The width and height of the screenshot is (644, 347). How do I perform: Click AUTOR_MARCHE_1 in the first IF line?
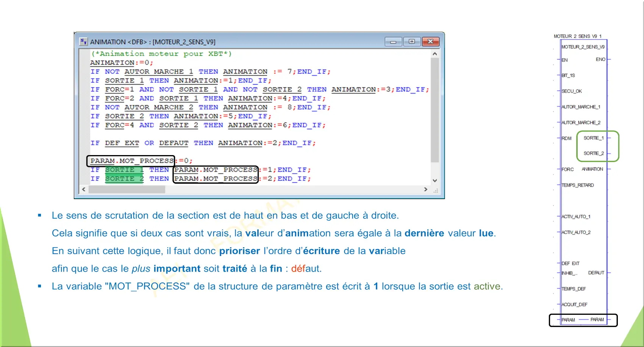click(159, 72)
